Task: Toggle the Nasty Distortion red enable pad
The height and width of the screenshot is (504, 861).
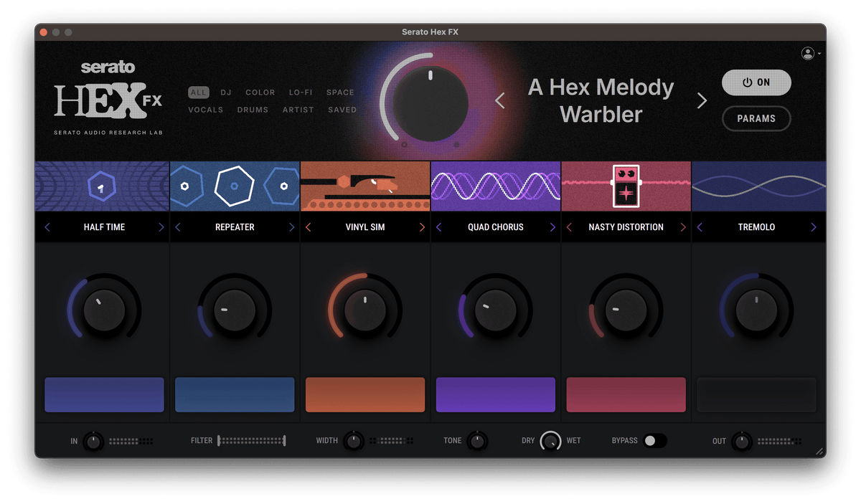Action: pos(626,395)
